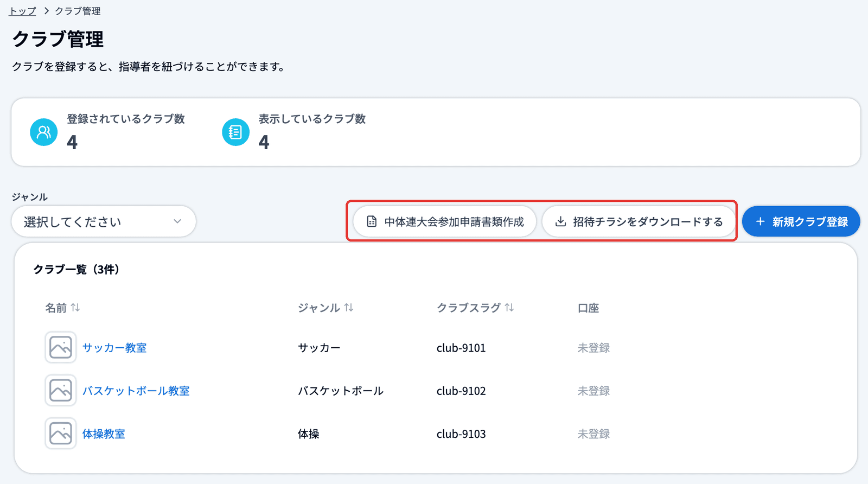The height and width of the screenshot is (484, 868).
Task: Click 未登録 account status for サッカー教室
Action: pyautogui.click(x=593, y=348)
